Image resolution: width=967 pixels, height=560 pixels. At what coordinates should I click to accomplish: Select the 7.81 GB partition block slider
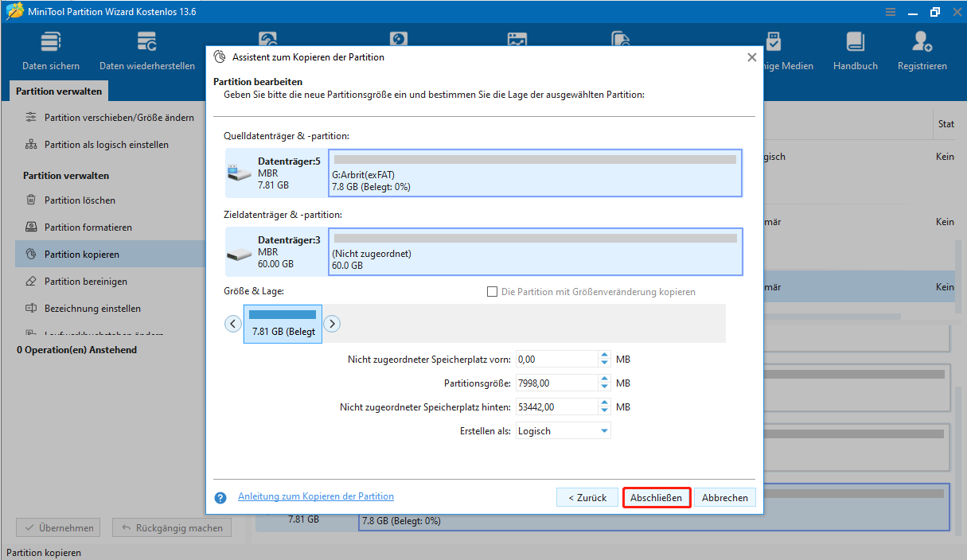pos(283,324)
